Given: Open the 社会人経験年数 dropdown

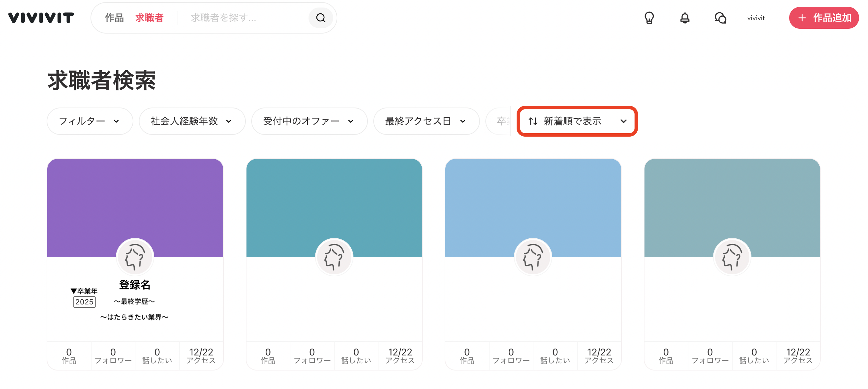Looking at the screenshot, I should point(192,121).
